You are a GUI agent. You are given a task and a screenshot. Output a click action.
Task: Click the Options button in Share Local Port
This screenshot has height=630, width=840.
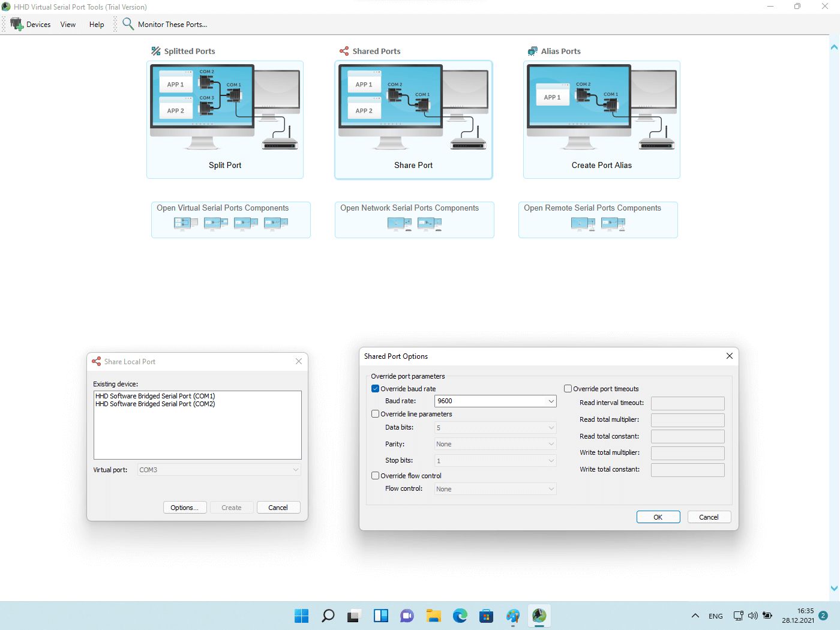185,507
